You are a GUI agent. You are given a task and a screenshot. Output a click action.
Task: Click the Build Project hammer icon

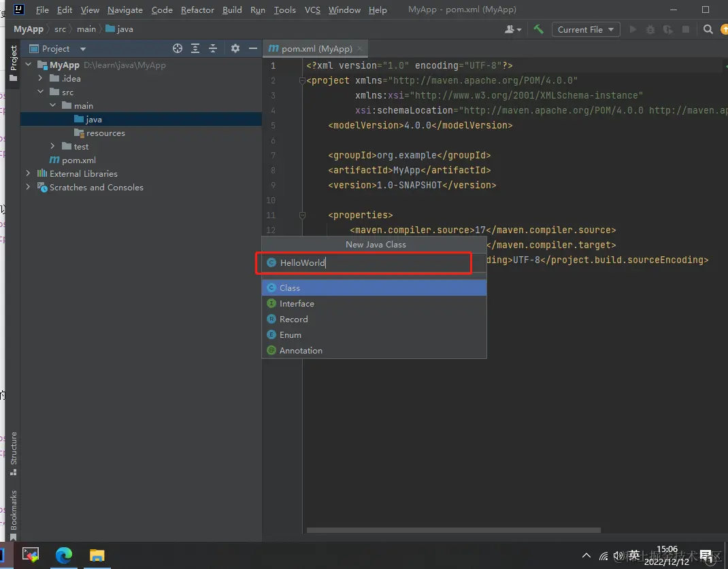point(538,29)
